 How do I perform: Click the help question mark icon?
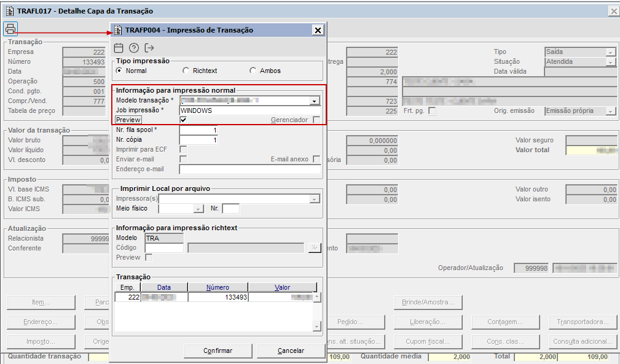(134, 48)
